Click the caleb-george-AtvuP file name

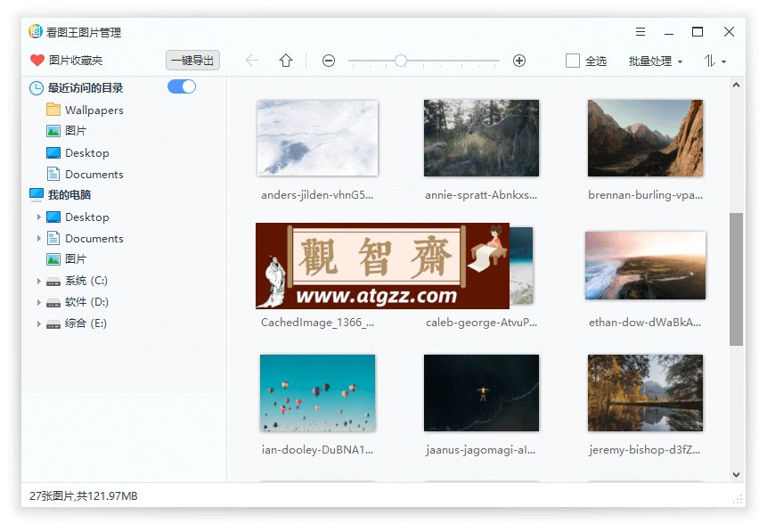[x=481, y=323]
